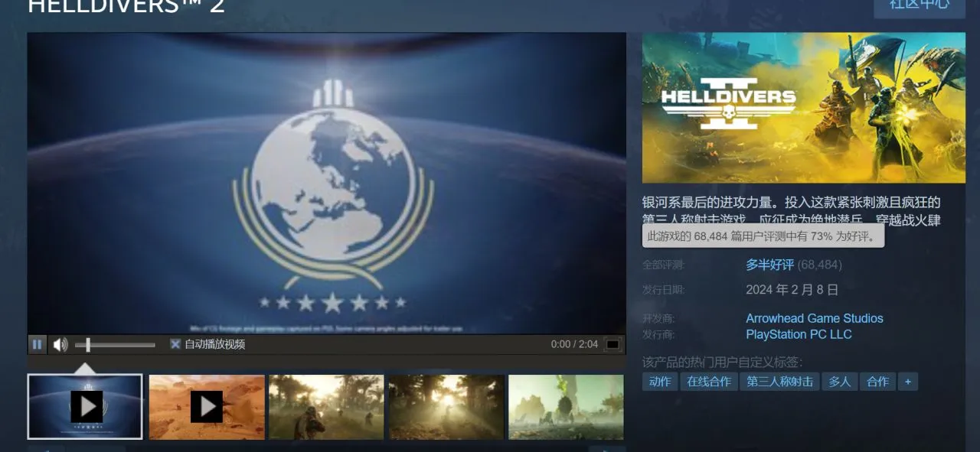
Task: Open the 社区中心 community hub button
Action: tap(920, 5)
